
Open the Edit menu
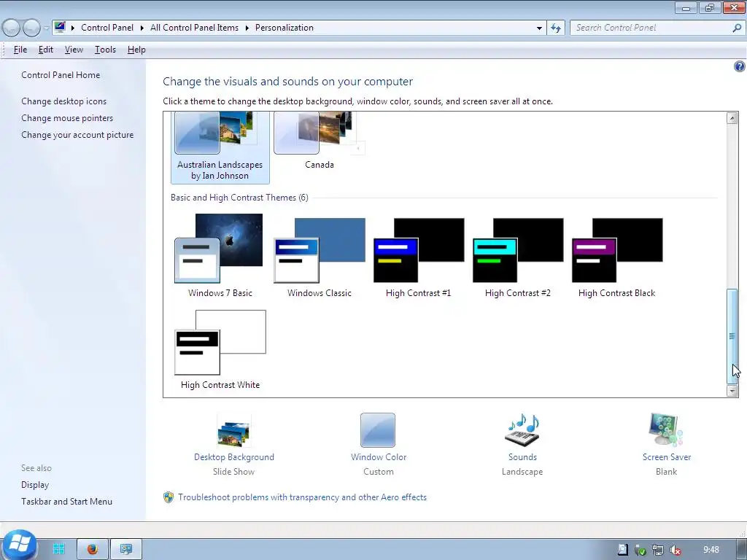coord(46,50)
